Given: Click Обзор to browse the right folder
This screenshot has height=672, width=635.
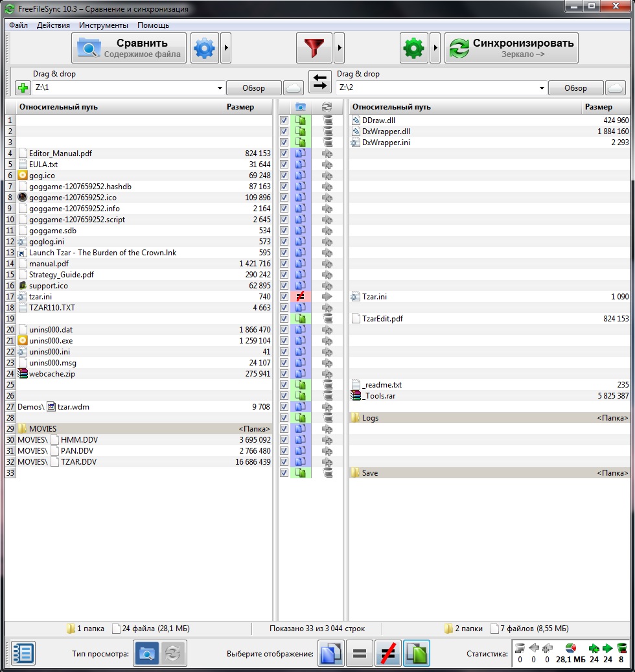Looking at the screenshot, I should point(575,88).
